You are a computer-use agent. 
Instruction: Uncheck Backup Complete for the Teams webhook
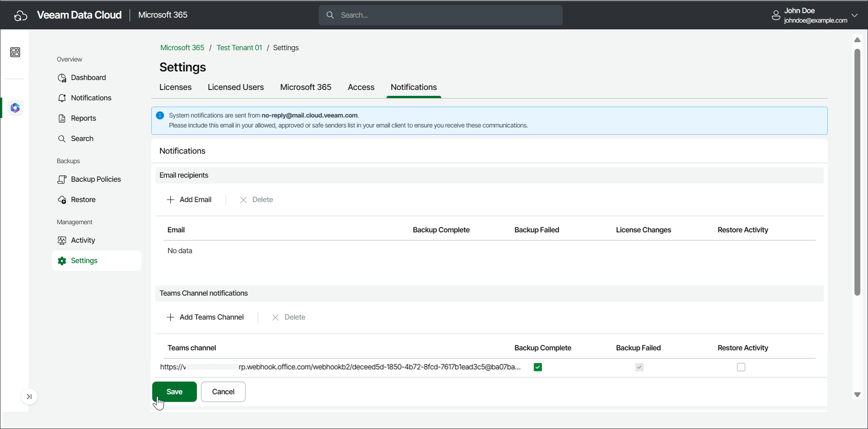[x=537, y=367]
